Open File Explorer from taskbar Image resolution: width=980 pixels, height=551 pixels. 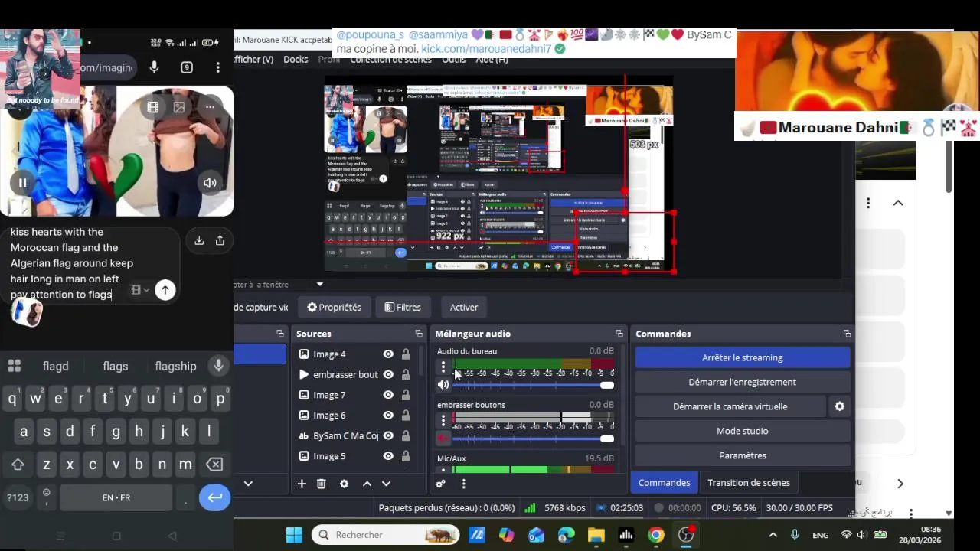coord(596,535)
